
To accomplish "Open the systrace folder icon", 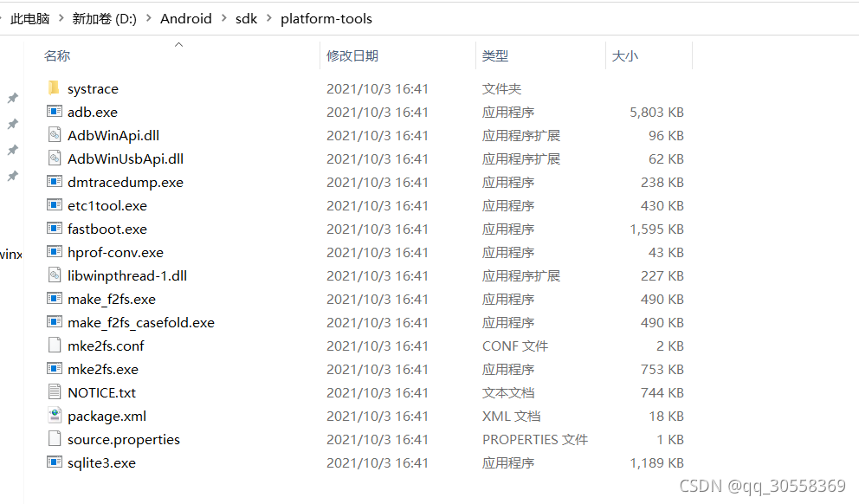I will [x=54, y=87].
